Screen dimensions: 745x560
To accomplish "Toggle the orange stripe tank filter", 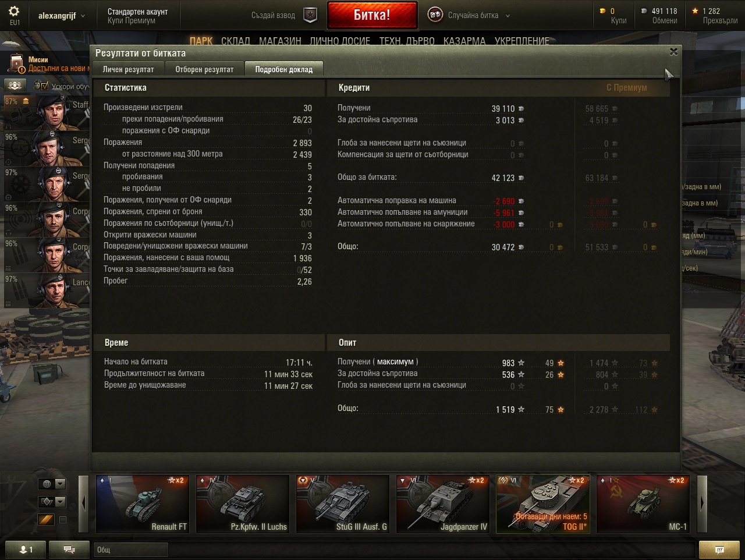I will coord(46,520).
